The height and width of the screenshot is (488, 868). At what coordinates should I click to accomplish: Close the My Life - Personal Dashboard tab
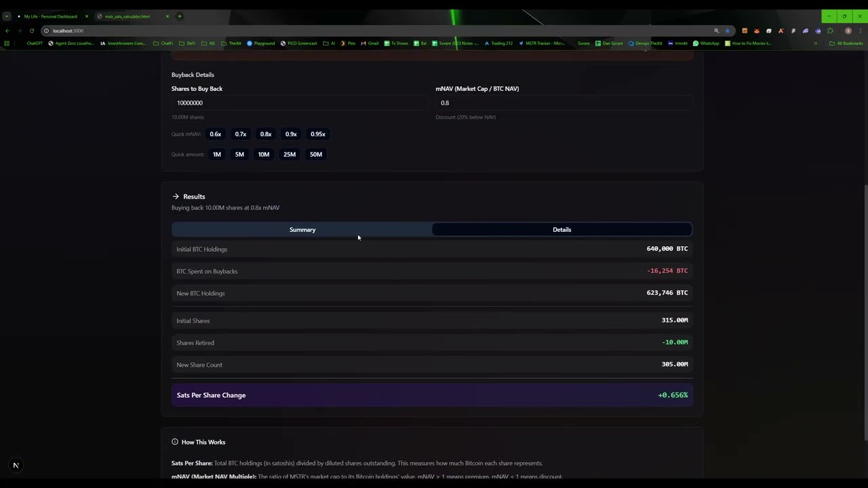[86, 16]
